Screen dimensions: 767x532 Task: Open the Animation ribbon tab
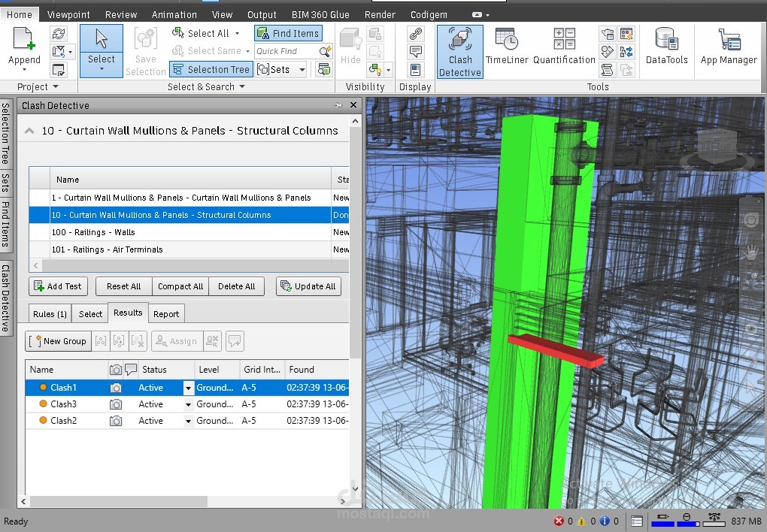174,15
